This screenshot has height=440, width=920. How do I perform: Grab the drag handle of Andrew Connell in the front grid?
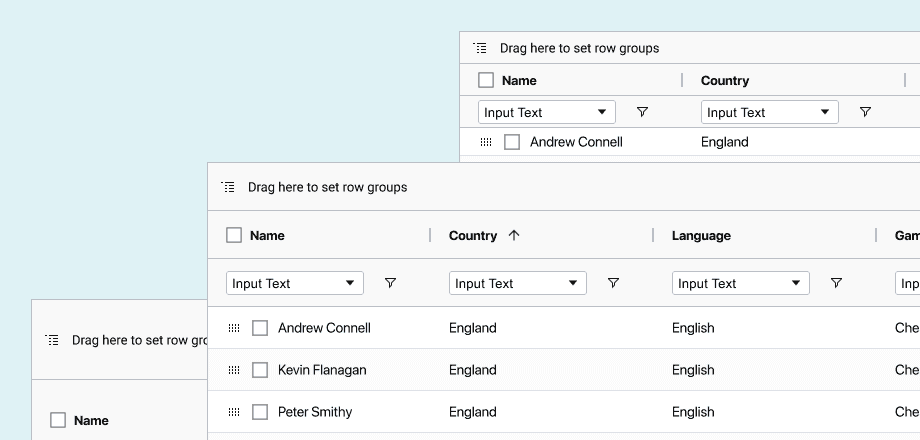click(234, 328)
